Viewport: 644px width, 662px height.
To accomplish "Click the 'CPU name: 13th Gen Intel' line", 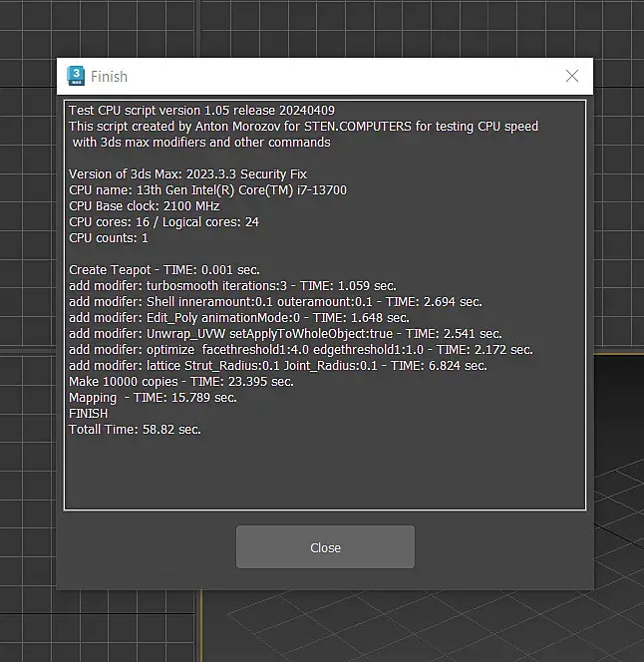I will tap(207, 190).
